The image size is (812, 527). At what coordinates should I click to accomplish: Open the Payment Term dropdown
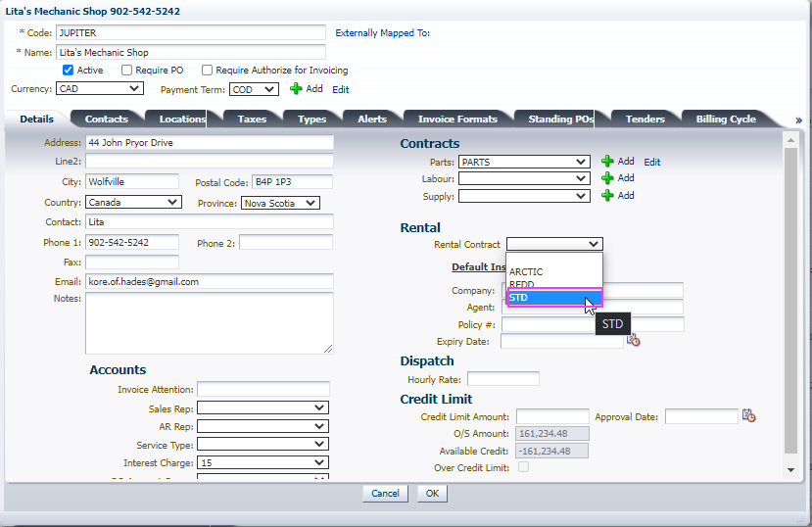[x=254, y=89]
